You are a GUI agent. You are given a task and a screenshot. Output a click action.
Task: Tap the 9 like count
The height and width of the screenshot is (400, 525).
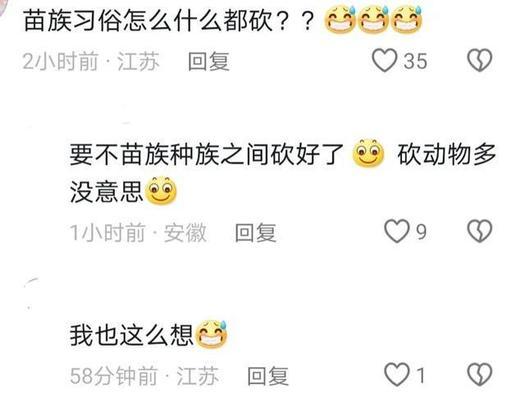click(421, 232)
